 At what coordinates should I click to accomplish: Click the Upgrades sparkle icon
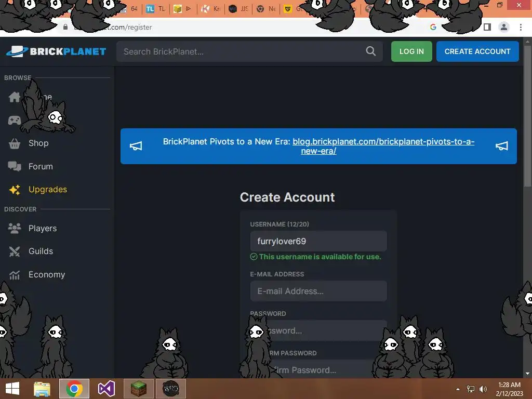(15, 190)
